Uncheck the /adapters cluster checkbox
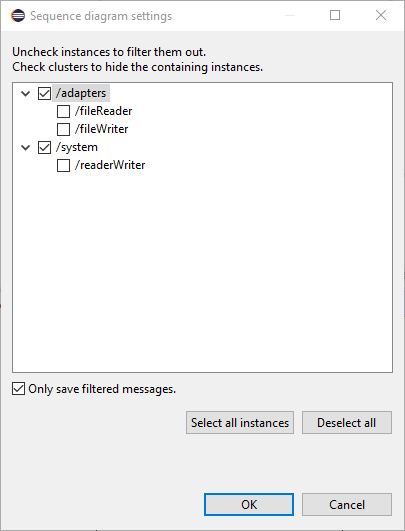Viewport: 405px width, 531px height. click(44, 93)
